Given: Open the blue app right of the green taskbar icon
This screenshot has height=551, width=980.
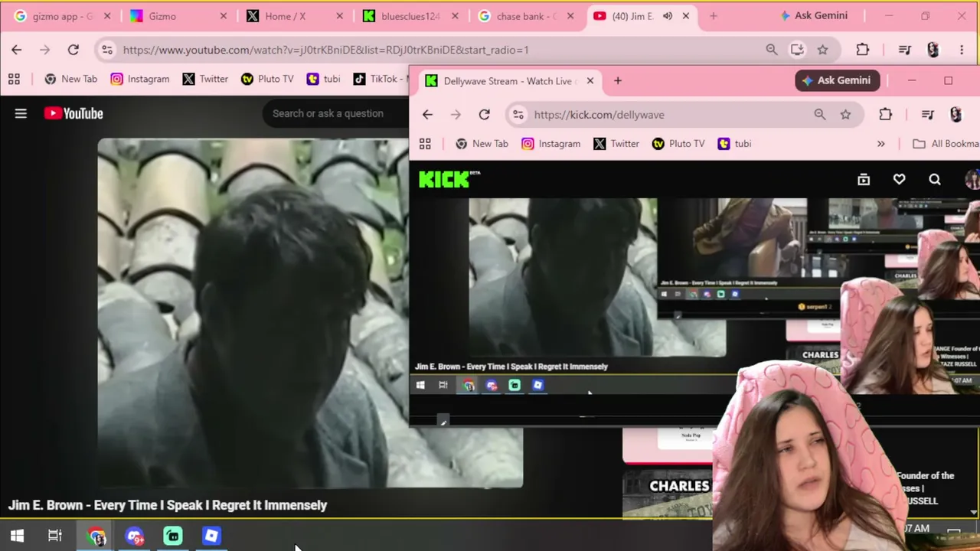Looking at the screenshot, I should pyautogui.click(x=211, y=536).
